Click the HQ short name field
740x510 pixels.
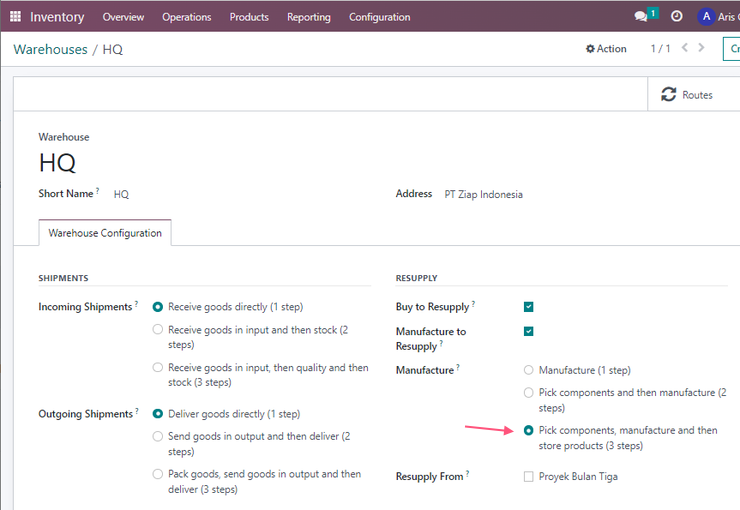click(121, 194)
